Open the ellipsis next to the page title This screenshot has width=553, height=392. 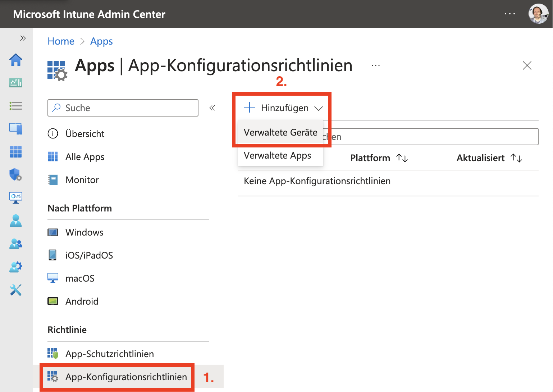(x=376, y=65)
